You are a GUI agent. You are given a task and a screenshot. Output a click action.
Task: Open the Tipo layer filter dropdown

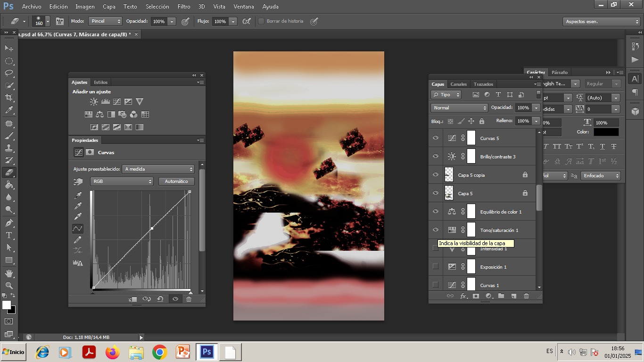click(446, 95)
